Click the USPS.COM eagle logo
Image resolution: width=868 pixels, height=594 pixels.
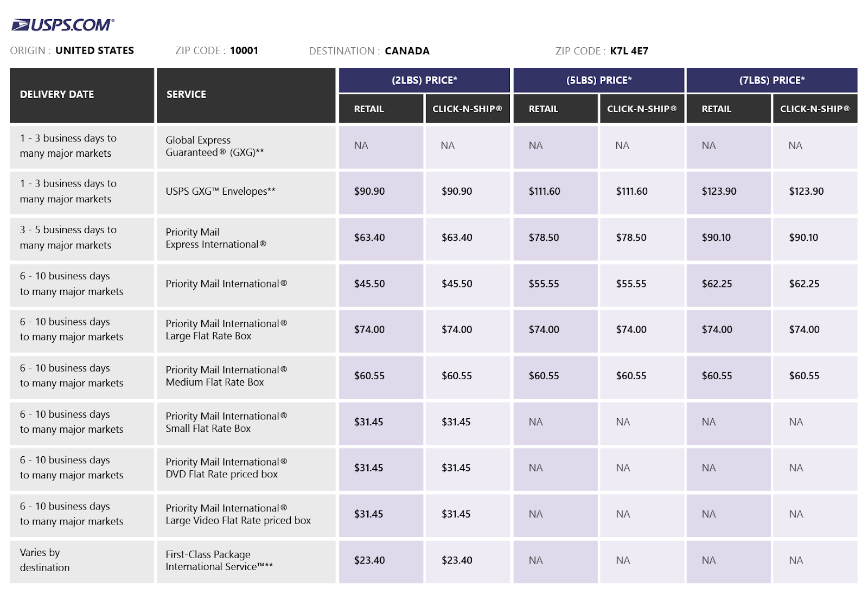(62, 25)
